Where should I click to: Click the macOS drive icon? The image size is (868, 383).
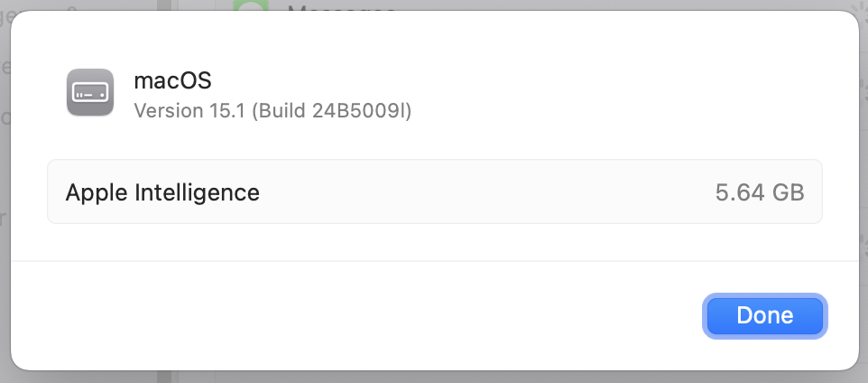pyautogui.click(x=90, y=93)
